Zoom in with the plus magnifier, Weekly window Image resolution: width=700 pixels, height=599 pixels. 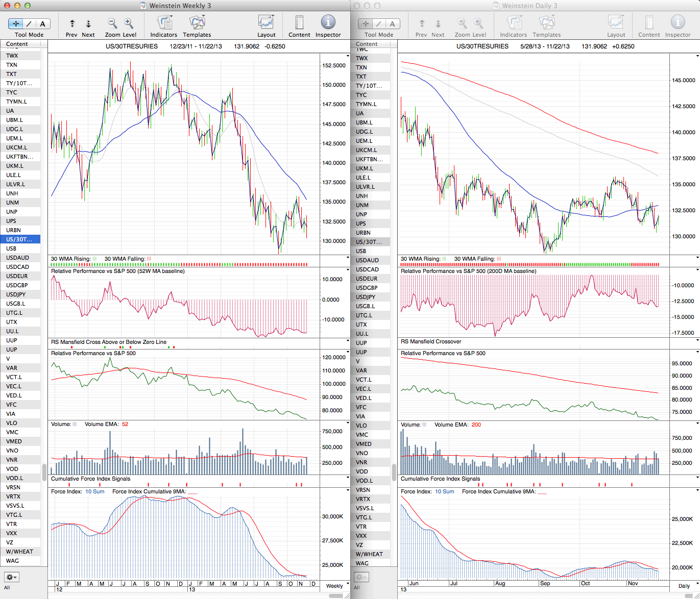(129, 23)
